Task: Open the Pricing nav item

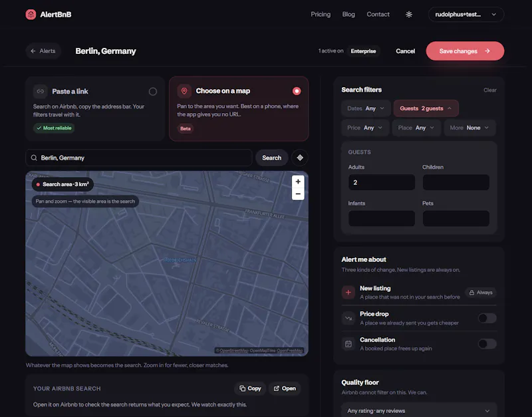Action: pyautogui.click(x=321, y=14)
